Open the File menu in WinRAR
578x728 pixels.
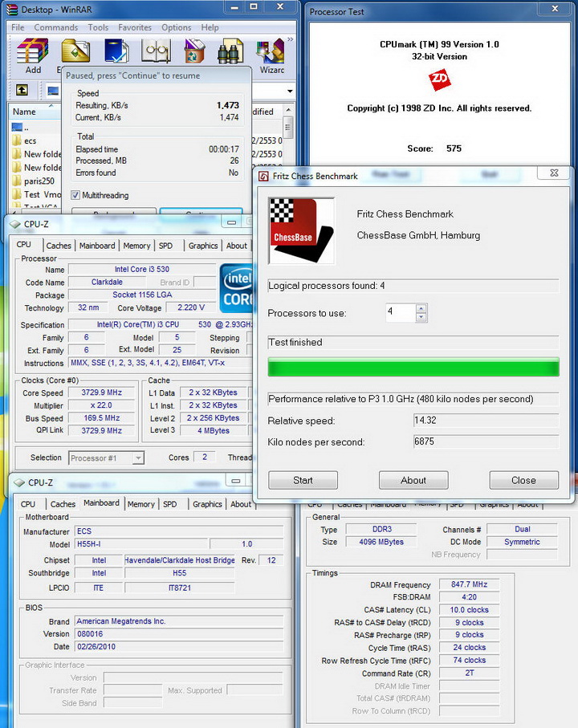click(18, 27)
